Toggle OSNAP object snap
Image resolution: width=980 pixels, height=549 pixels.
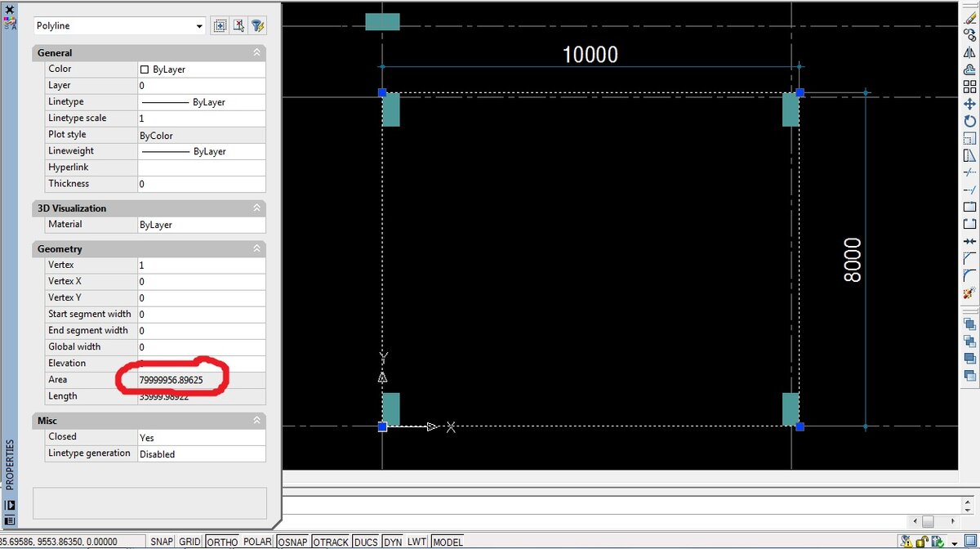coord(292,542)
